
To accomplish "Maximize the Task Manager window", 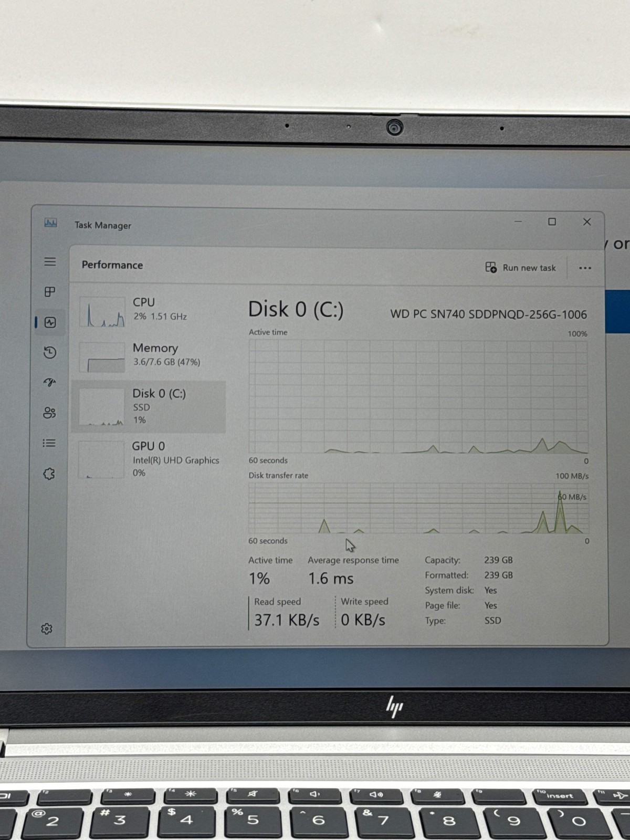I will coord(552,222).
